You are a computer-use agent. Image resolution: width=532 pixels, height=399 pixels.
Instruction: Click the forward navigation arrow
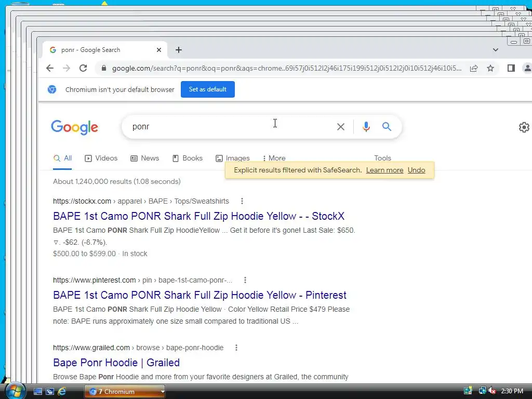(66, 68)
